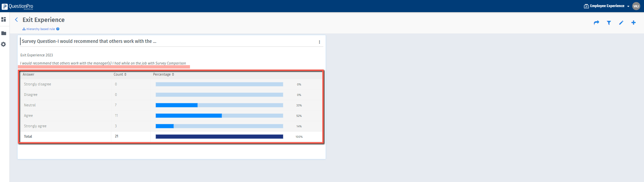Open the dashboard grid icon in sidebar
Screen dimensions: 644x182
4,19
